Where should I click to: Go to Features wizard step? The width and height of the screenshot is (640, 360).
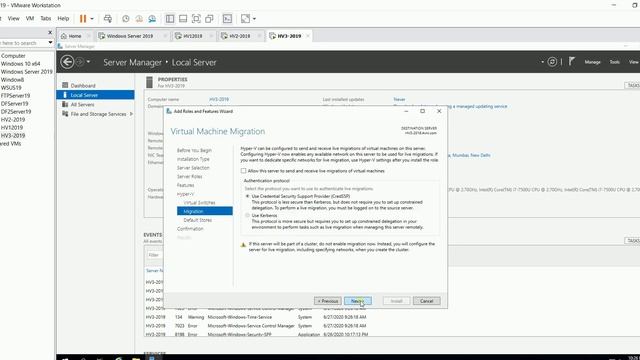point(185,185)
